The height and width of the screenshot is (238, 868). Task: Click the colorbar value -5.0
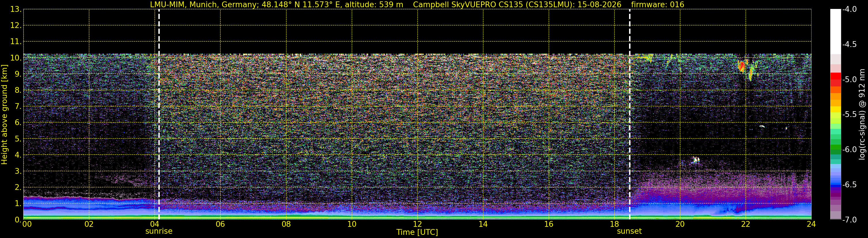849,80
